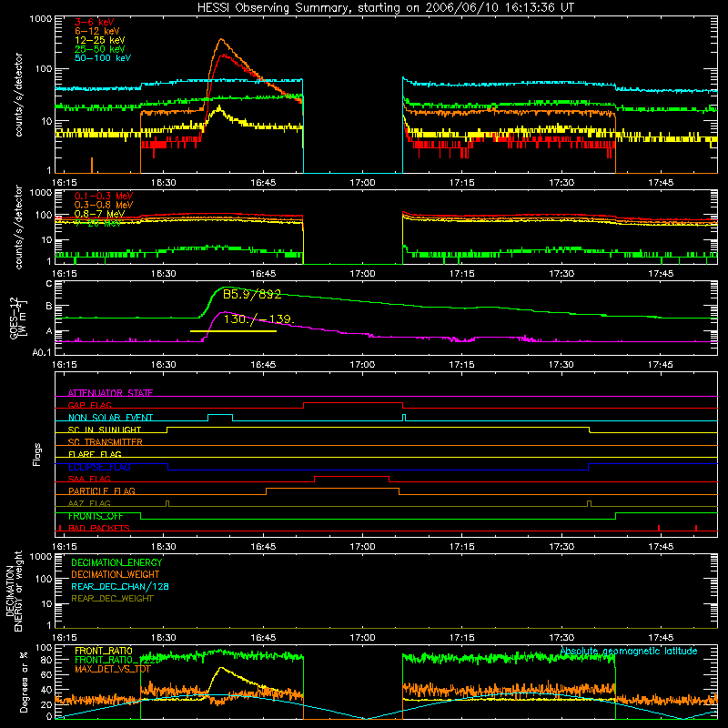Screen dimensions: 728x728
Task: Click the 0.8-7 MeV legend entry
Action: [x=100, y=214]
